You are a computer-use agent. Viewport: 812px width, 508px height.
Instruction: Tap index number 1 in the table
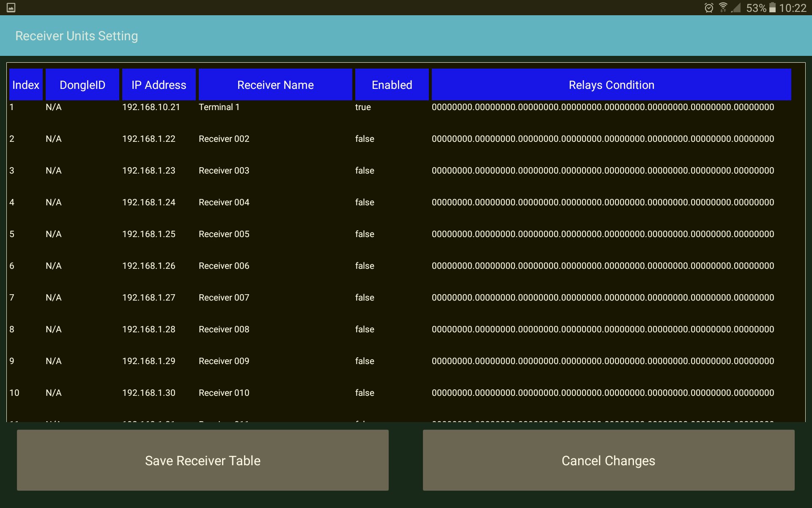click(12, 107)
